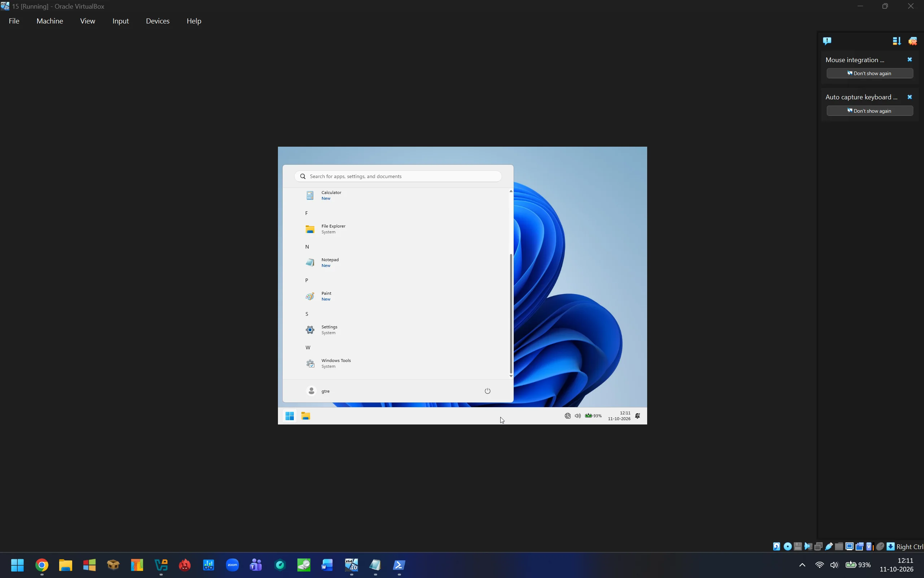Click the host Wi-Fi tray icon
Screen dimensions: 924x578
[819, 565]
